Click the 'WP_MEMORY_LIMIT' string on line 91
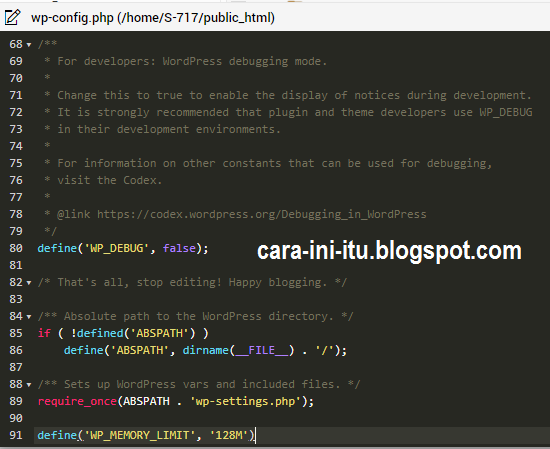Screen dimensions: 550x449 click(x=140, y=435)
